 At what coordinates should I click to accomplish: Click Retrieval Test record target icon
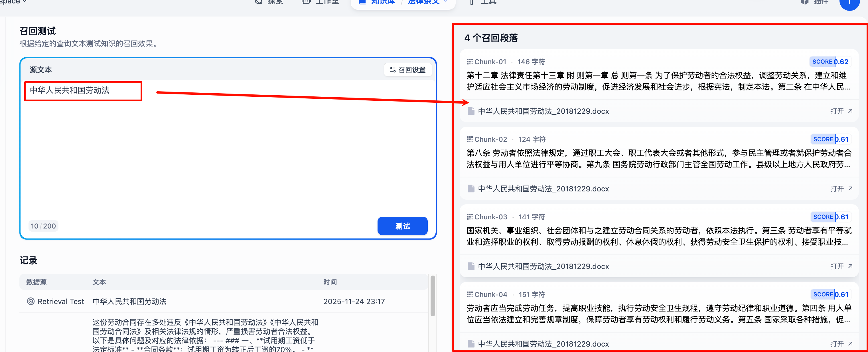coord(31,302)
